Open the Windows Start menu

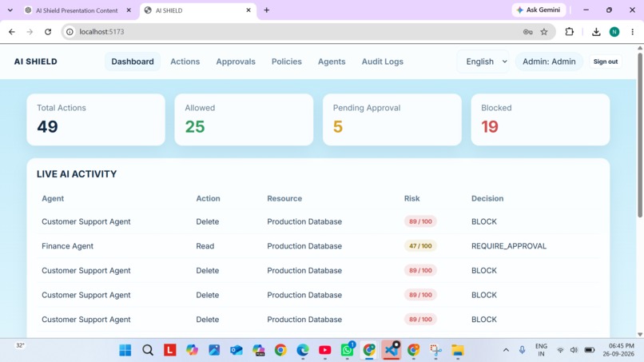(125, 350)
